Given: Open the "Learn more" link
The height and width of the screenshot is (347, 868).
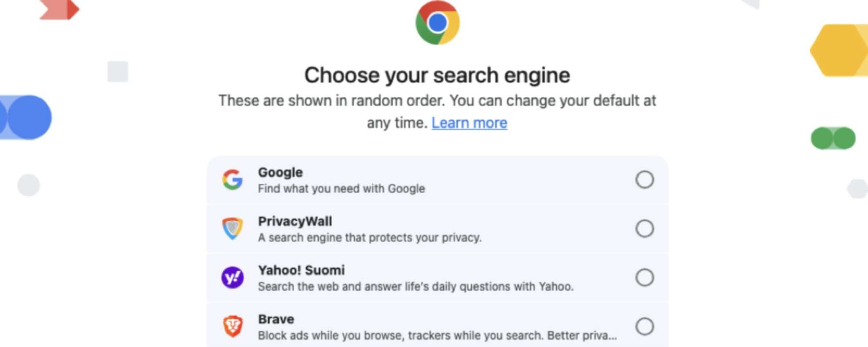Looking at the screenshot, I should coord(469,123).
